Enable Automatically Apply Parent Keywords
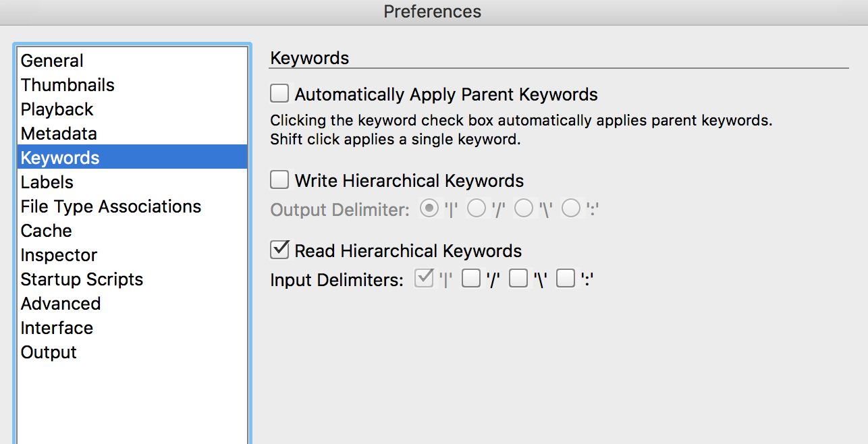 tap(279, 93)
